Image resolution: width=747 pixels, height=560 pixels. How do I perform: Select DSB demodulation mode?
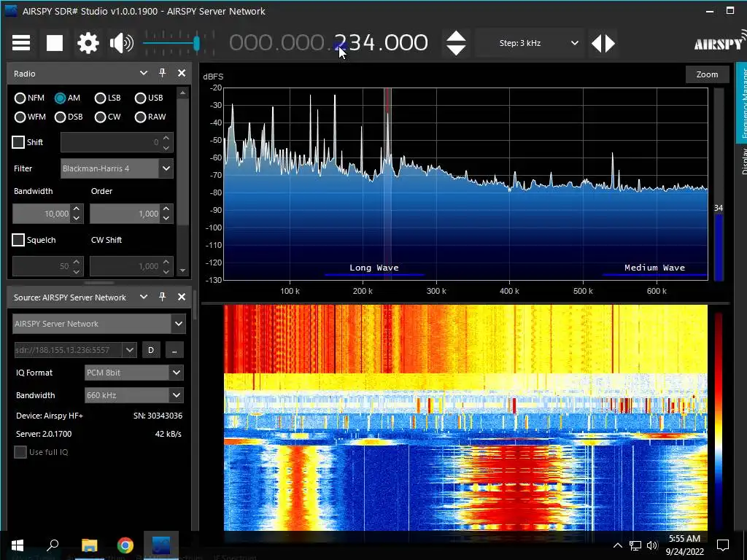(69, 117)
